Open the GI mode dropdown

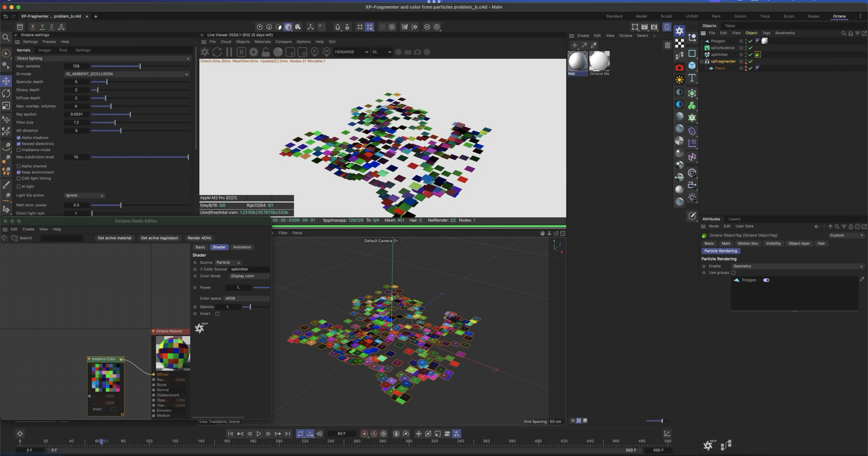pos(126,74)
